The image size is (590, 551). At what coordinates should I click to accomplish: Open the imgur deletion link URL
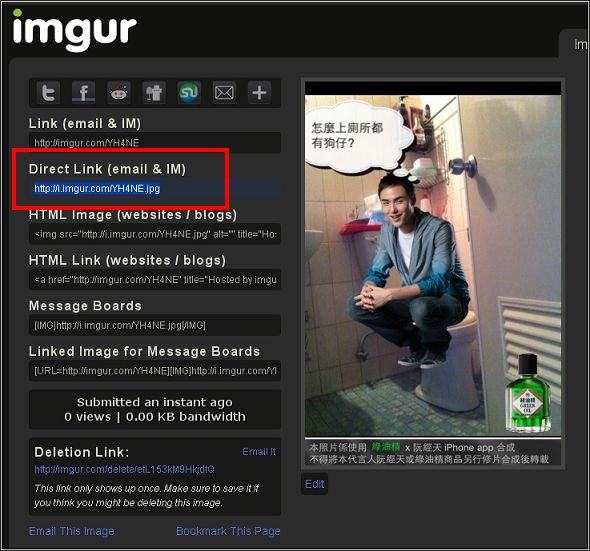pos(125,469)
